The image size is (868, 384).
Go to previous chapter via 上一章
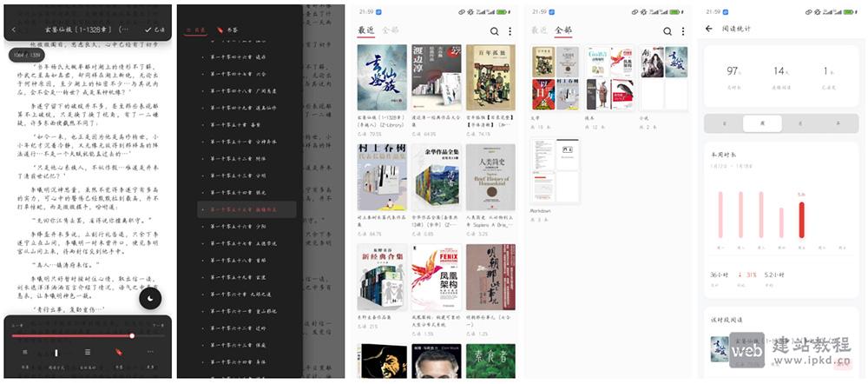16,327
